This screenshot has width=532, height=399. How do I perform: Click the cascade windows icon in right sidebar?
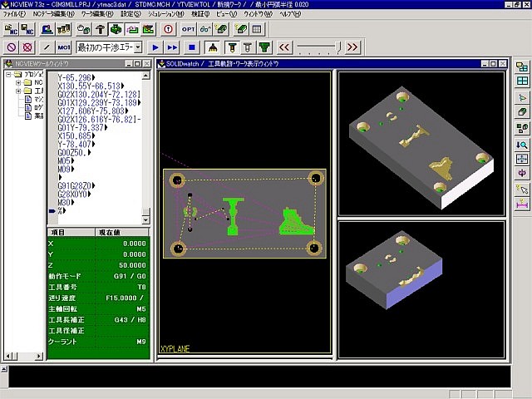point(522,66)
